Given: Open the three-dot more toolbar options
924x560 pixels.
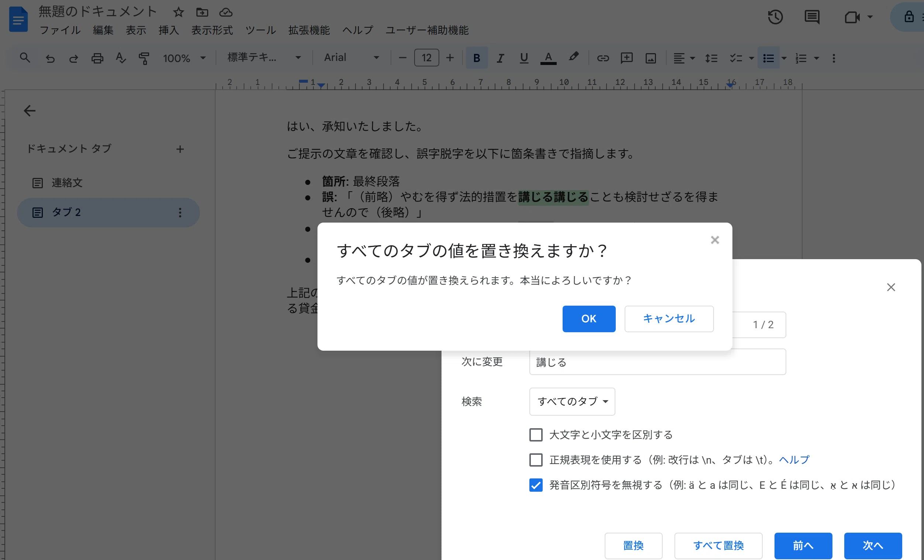Looking at the screenshot, I should pyautogui.click(x=834, y=58).
